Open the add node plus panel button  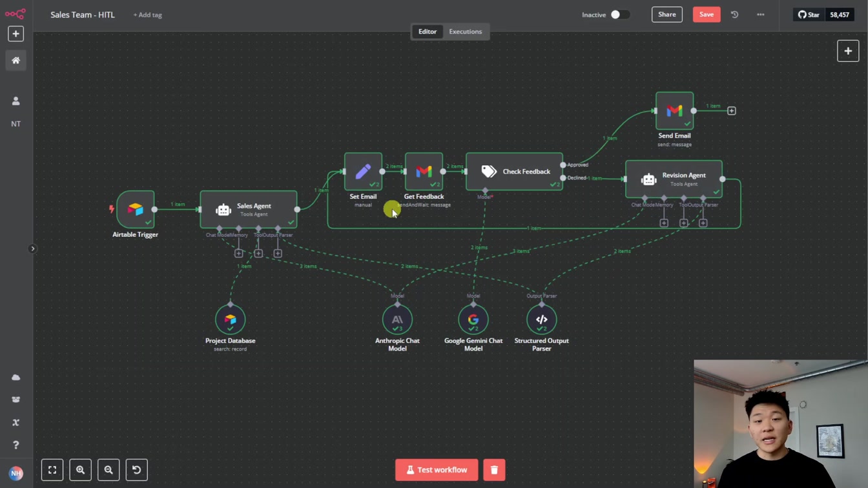click(x=847, y=51)
